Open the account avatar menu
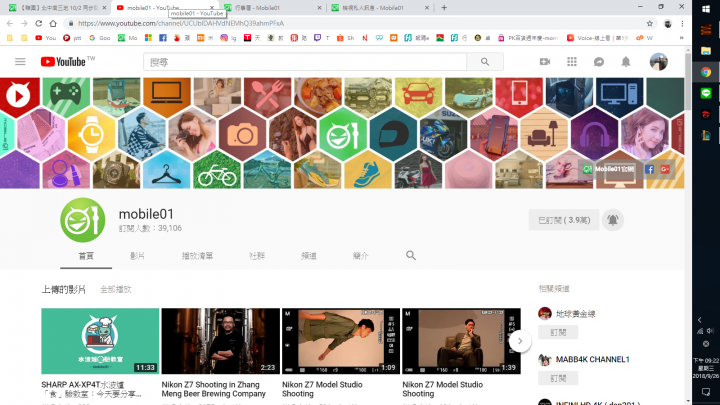The height and width of the screenshot is (405, 720). pyautogui.click(x=658, y=62)
